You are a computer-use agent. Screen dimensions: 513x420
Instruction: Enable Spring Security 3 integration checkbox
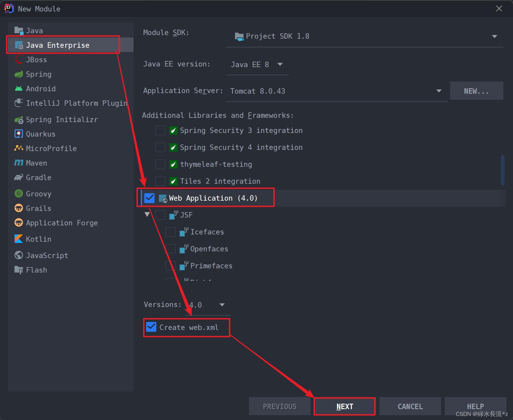[160, 131]
